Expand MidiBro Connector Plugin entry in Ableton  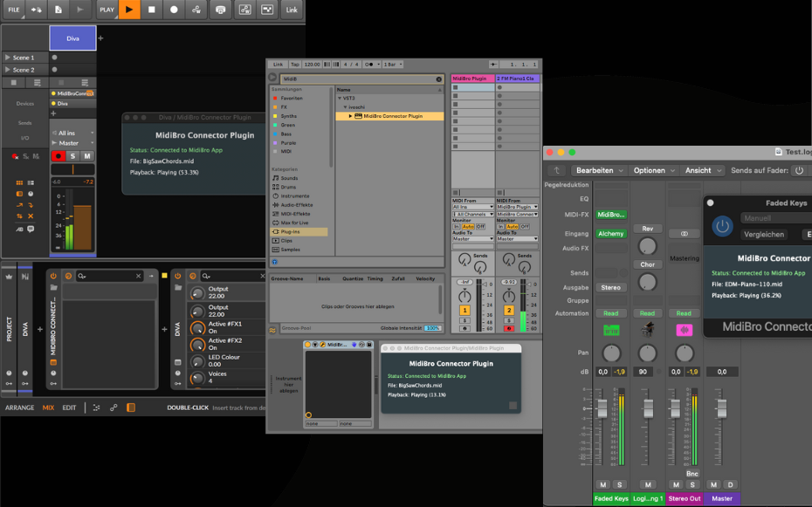click(x=350, y=116)
